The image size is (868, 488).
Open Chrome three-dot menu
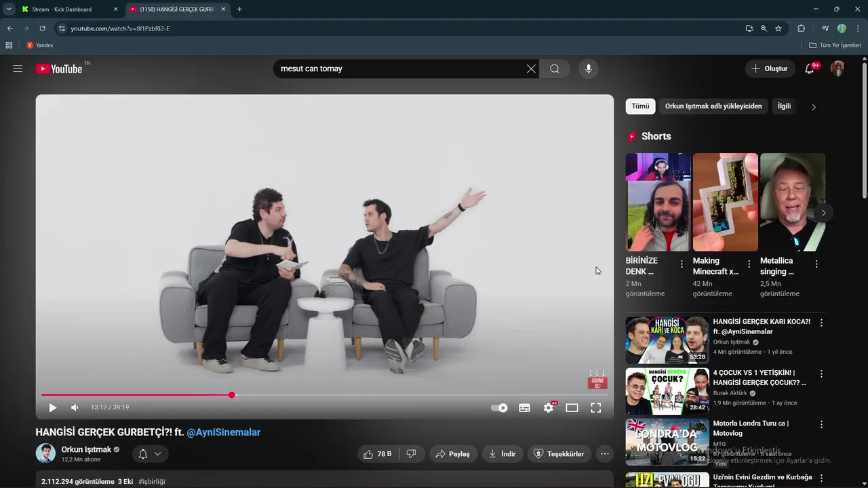[x=858, y=28]
